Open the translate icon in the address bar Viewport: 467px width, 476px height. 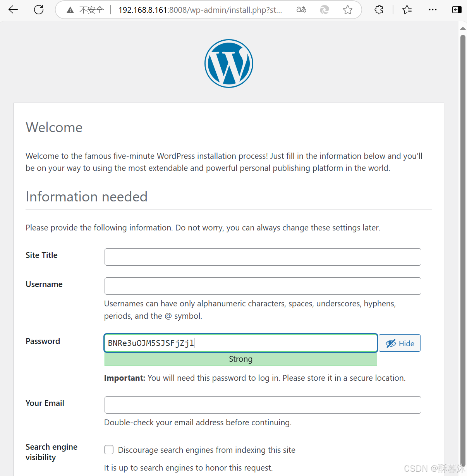coord(301,10)
